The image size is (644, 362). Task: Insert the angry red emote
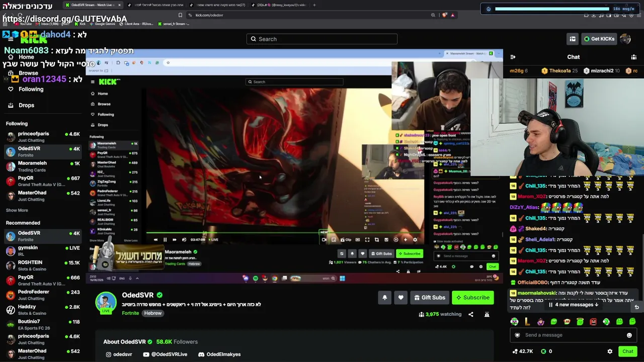[593, 322]
